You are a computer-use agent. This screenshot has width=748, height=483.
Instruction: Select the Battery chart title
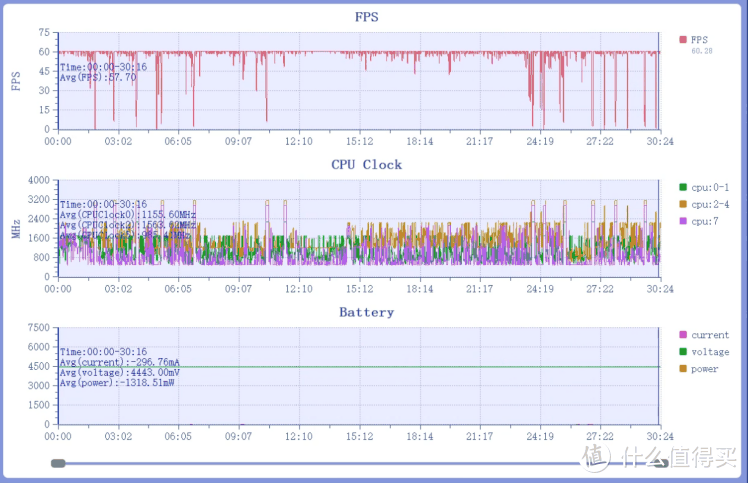click(x=366, y=312)
